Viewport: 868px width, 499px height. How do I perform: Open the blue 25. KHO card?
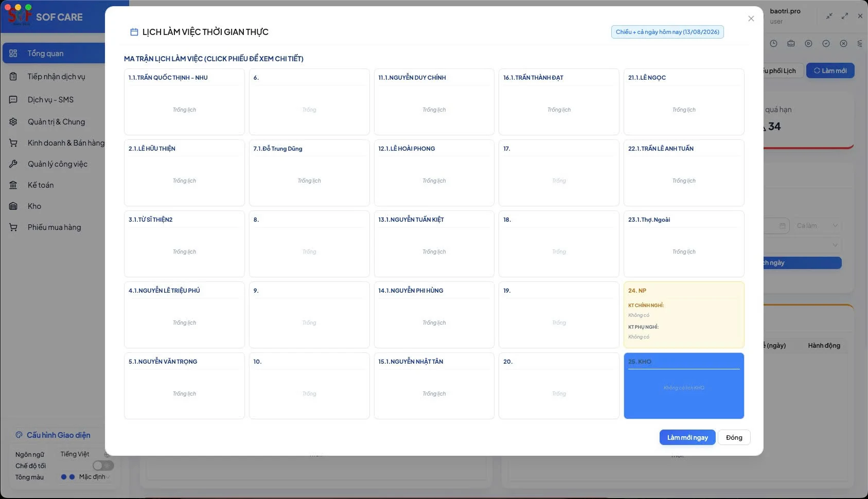tap(684, 386)
